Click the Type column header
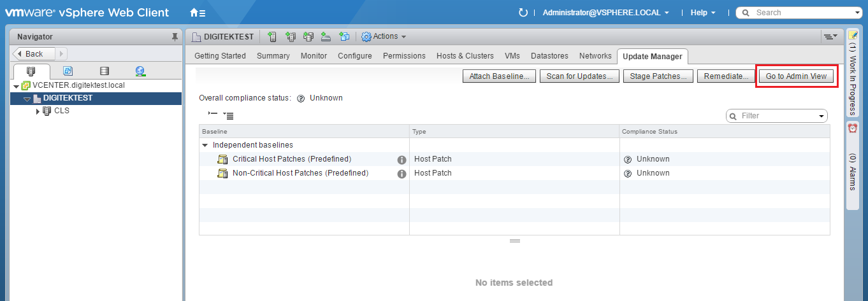The width and height of the screenshot is (868, 301). point(514,132)
